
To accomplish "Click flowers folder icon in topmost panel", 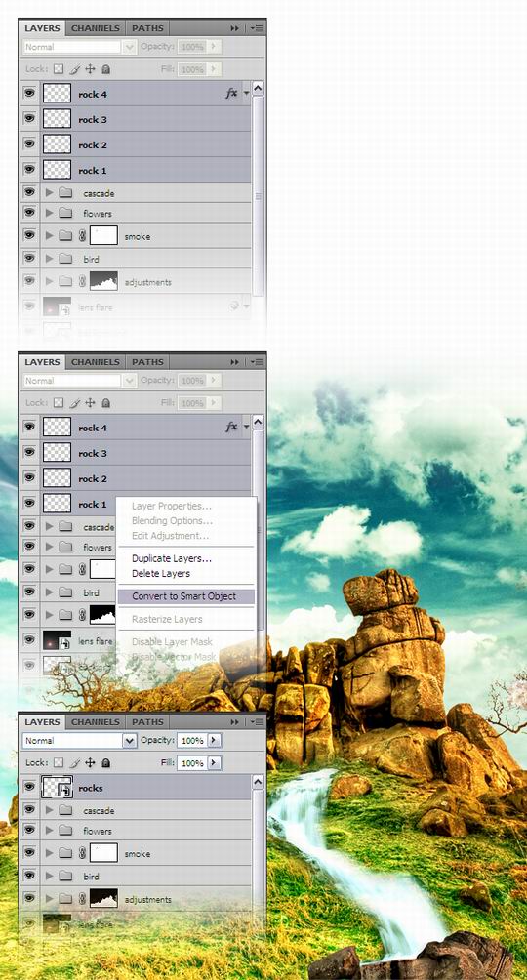I will [66, 213].
